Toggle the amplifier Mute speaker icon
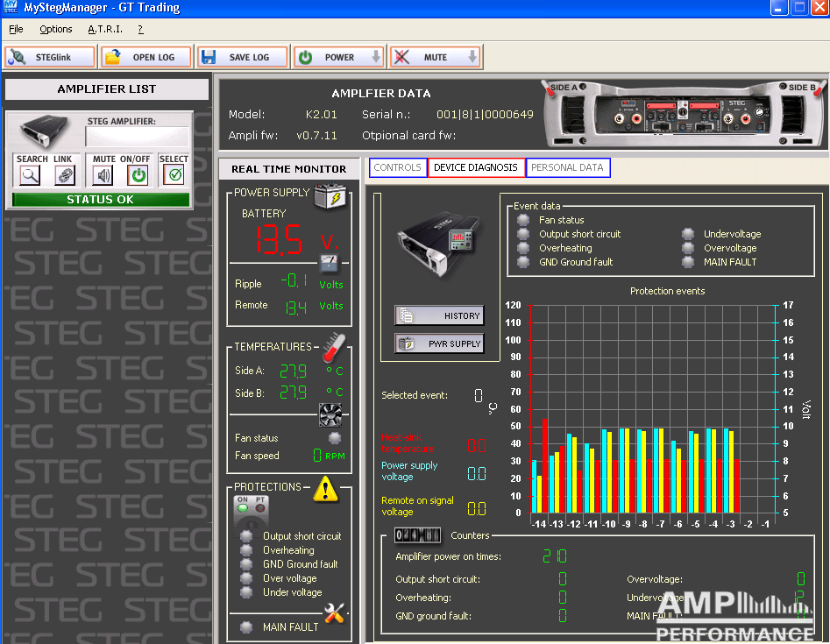 click(x=103, y=174)
